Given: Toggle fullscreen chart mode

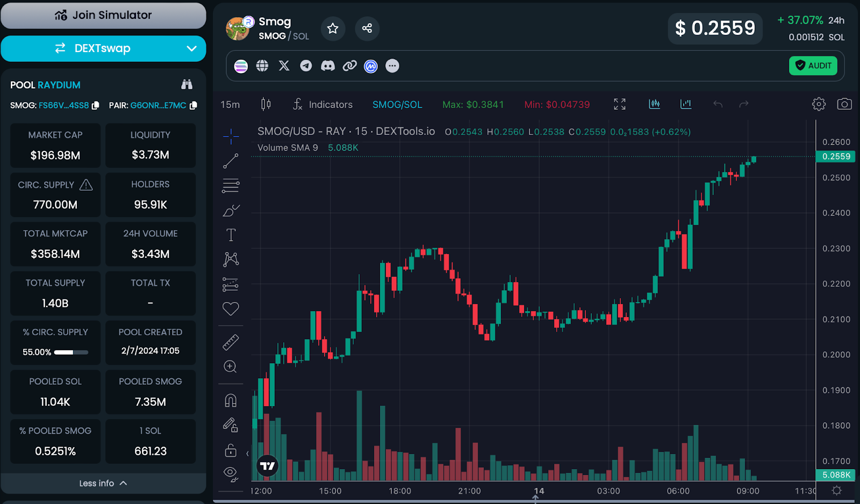Looking at the screenshot, I should 620,104.
